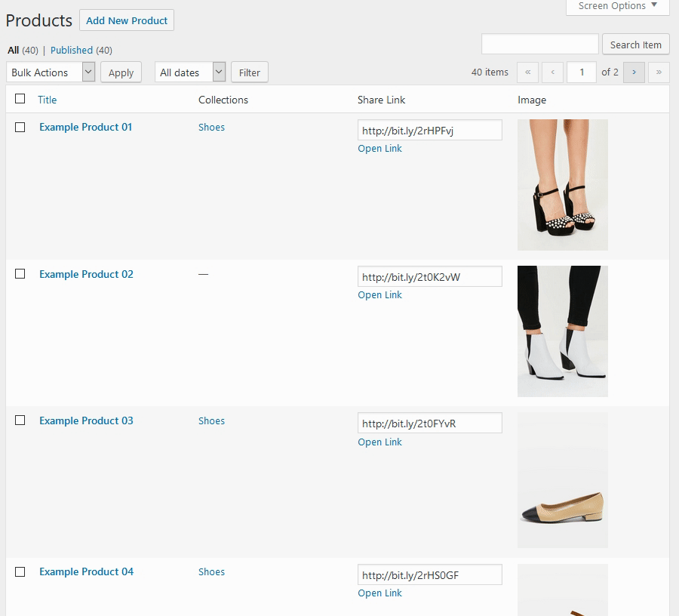Sort by the Title column header
The image size is (679, 616).
[48, 100]
